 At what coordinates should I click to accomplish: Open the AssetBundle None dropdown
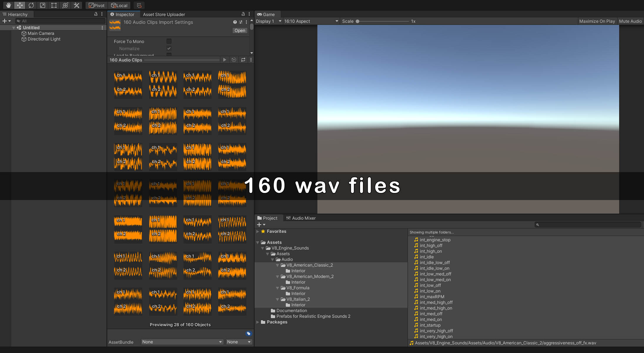(x=182, y=342)
